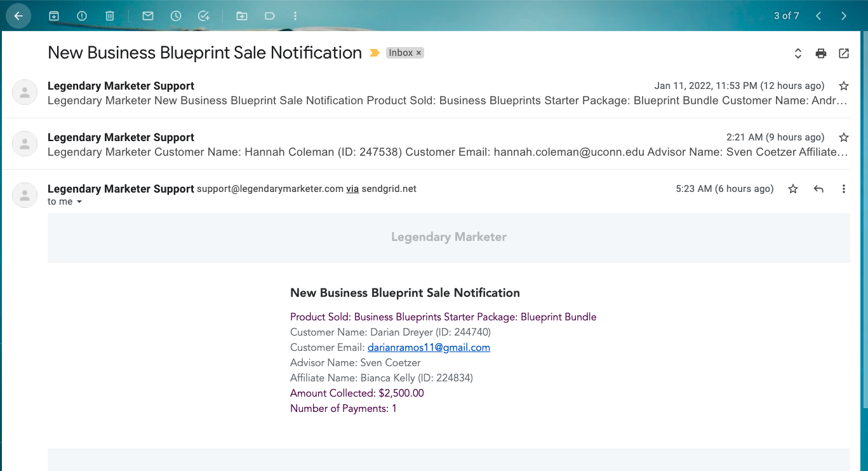Viewport: 868px width, 471px height.
Task: Navigate to the older conversation
Action: click(x=844, y=16)
